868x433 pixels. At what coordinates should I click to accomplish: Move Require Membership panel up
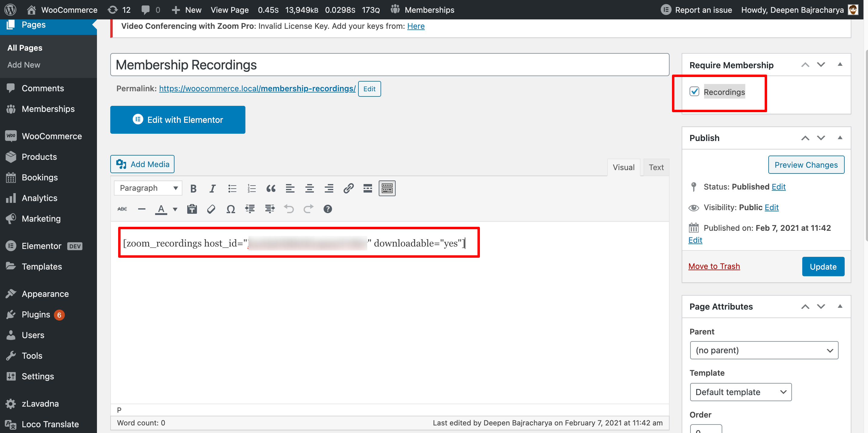[805, 65]
